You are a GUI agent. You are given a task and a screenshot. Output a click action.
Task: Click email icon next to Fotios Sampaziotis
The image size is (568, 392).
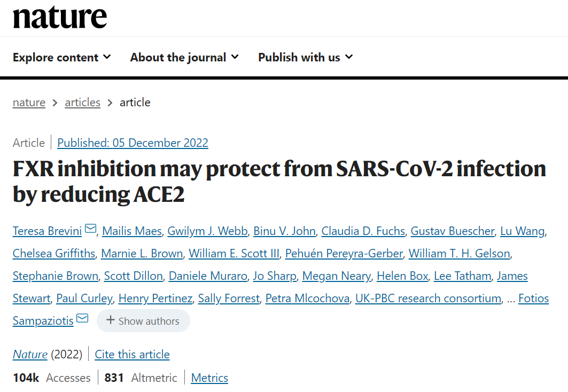click(x=82, y=319)
